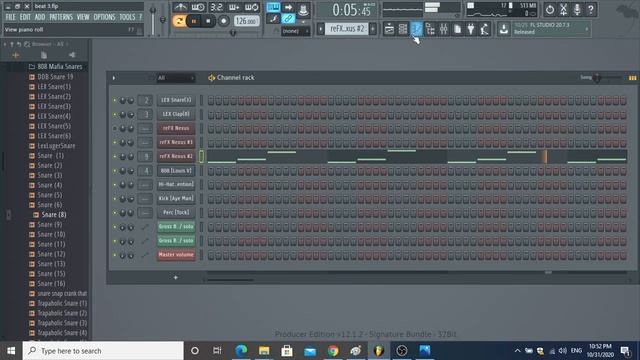
Task: Click the reFX Nexus #2 channel button
Action: 176,156
